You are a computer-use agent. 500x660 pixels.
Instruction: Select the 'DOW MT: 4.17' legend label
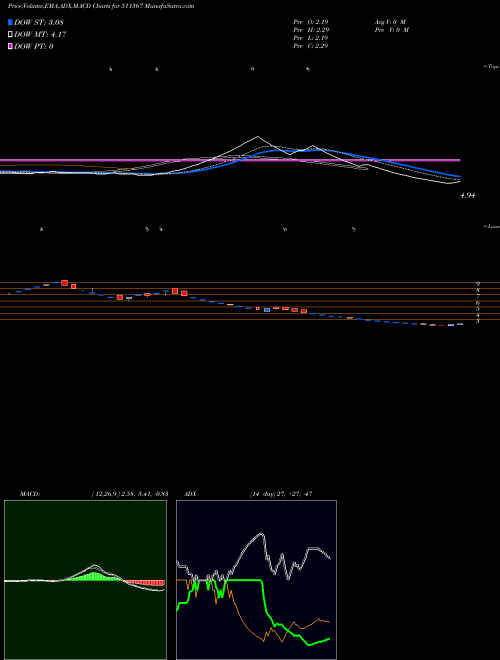[x=40, y=35]
